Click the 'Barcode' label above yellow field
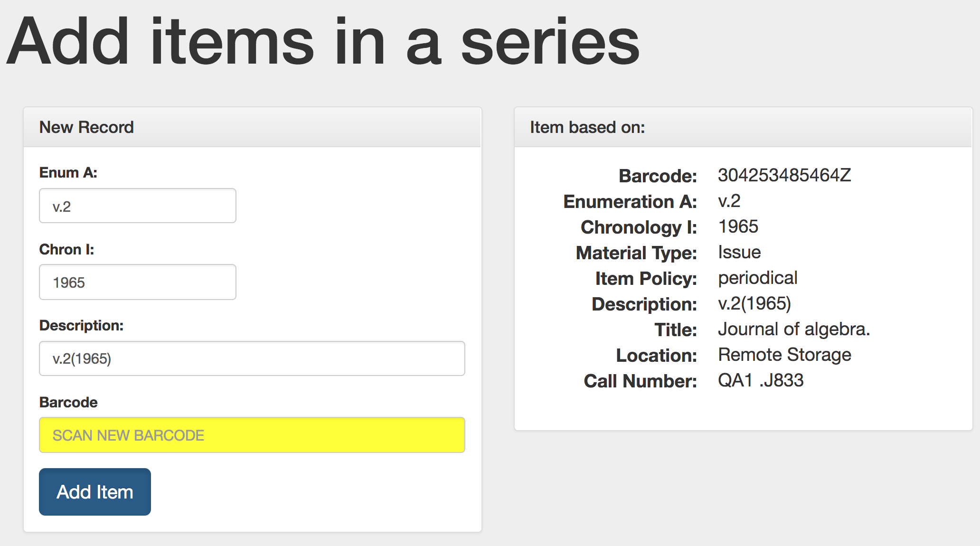Screen dimensions: 980x546 coord(68,402)
